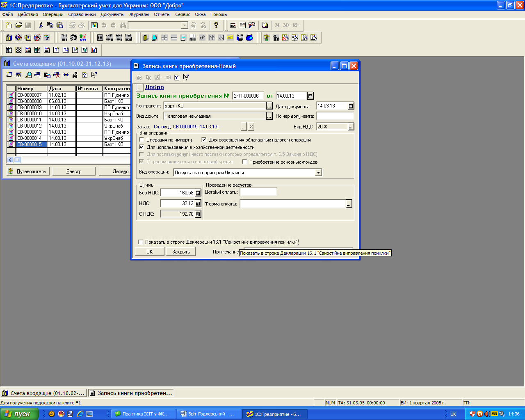Click the Open folder toolbar icon
The width and height of the screenshot is (525, 420).
[18, 25]
